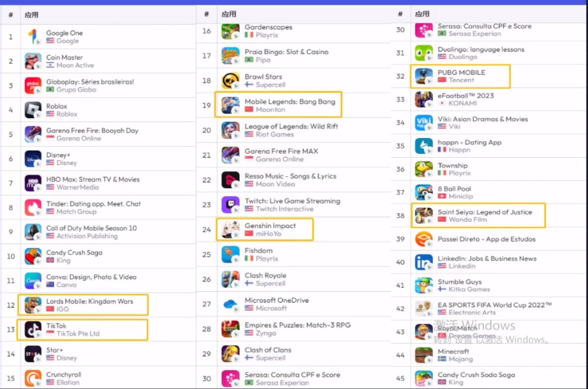Image resolution: width=588 pixels, height=389 pixels.
Task: Open the Clash of Clans icon
Action: click(230, 354)
